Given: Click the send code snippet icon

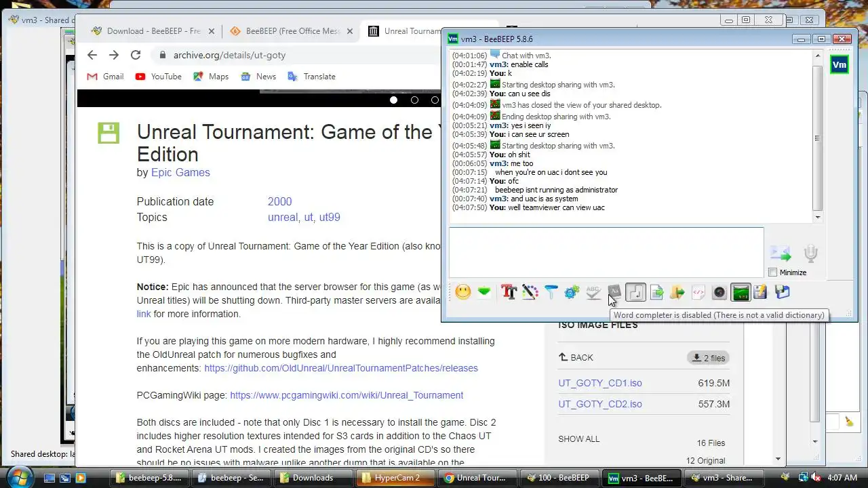Looking at the screenshot, I should tap(698, 292).
